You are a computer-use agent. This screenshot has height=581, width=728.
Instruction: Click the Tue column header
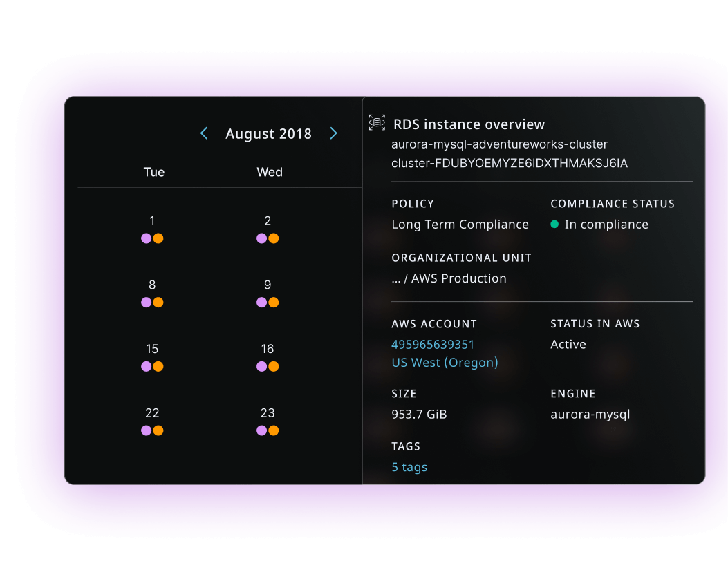click(x=154, y=172)
